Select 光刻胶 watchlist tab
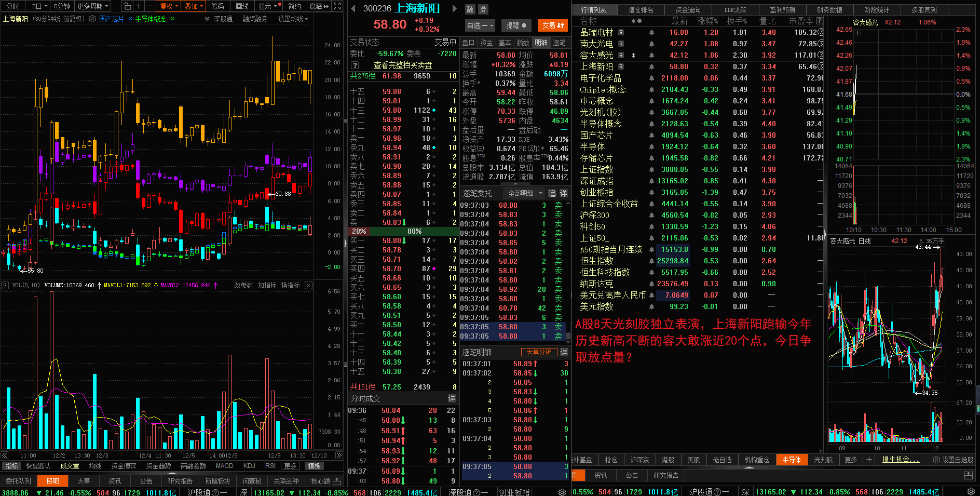Screen dimensions: 980x496 [823, 460]
